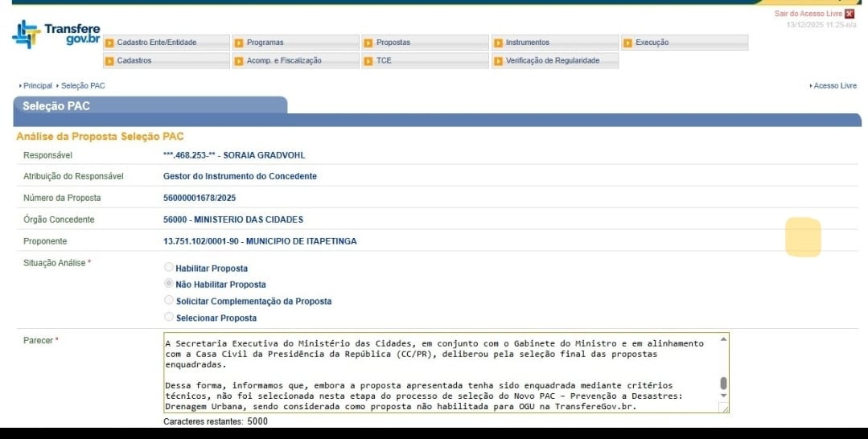Viewport: 868px width, 439px height.
Task: Click the Execução menu arrow icon
Action: pyautogui.click(x=627, y=43)
